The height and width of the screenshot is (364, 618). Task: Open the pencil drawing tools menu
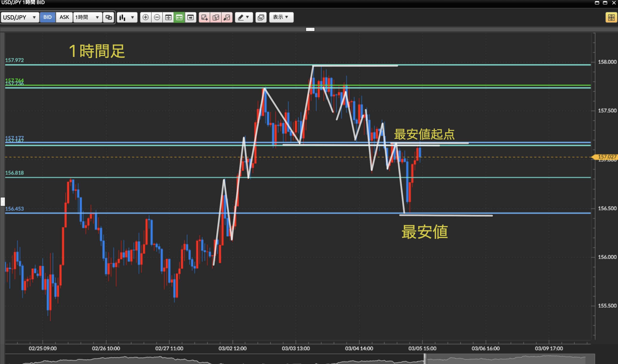coord(244,17)
